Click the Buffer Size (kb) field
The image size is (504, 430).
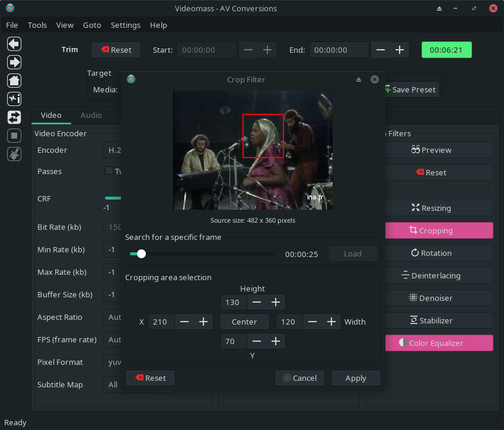coord(112,294)
